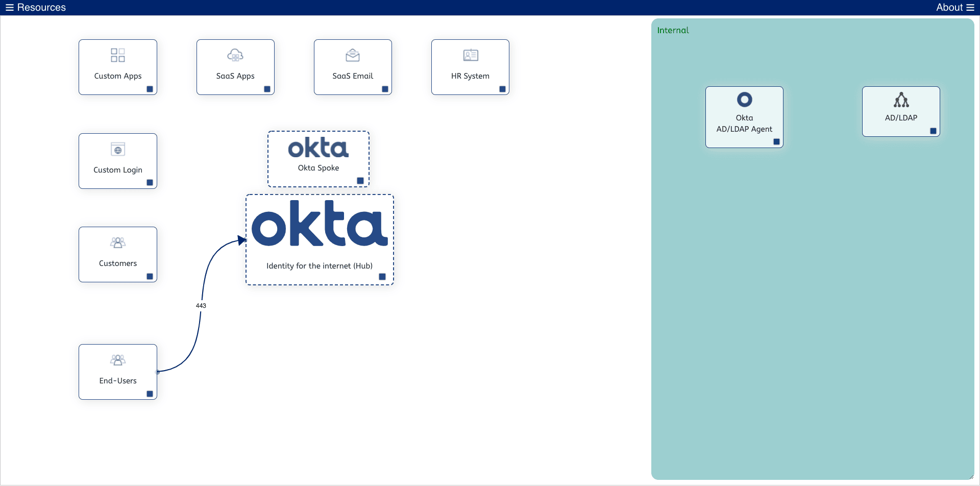Image resolution: width=980 pixels, height=486 pixels.
Task: Click the large okta Hub logo
Action: click(320, 223)
